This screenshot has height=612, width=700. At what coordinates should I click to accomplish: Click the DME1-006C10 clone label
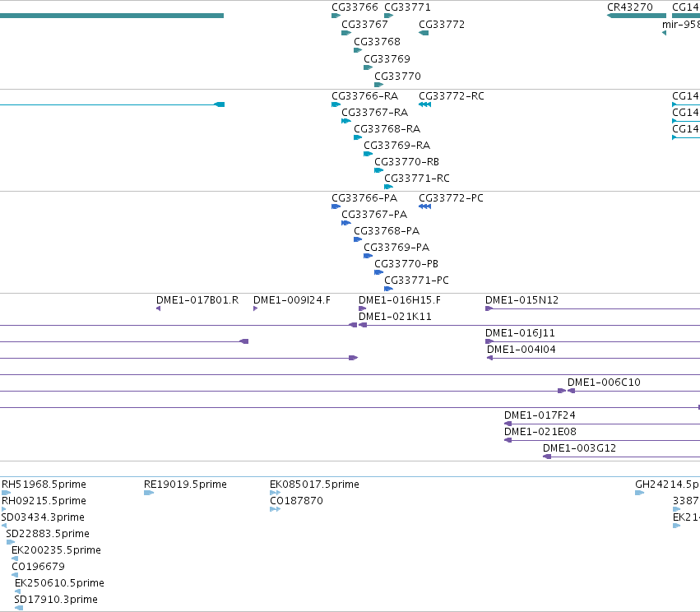(604, 382)
